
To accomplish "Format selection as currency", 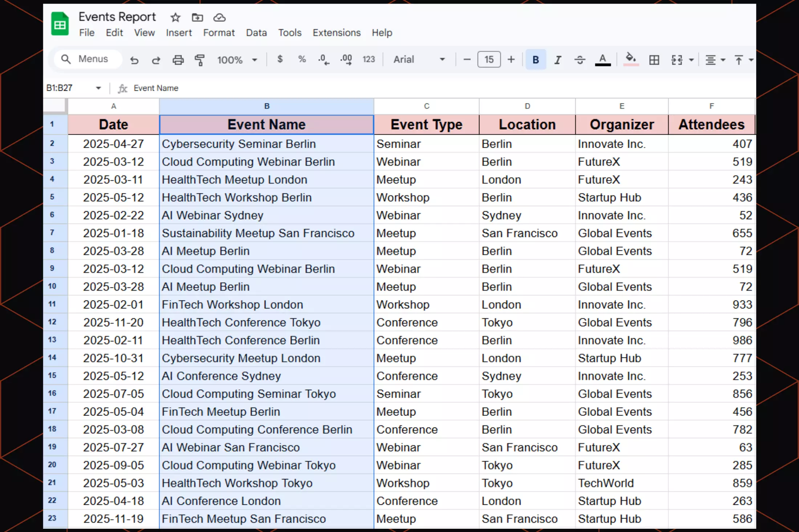I will coord(280,59).
